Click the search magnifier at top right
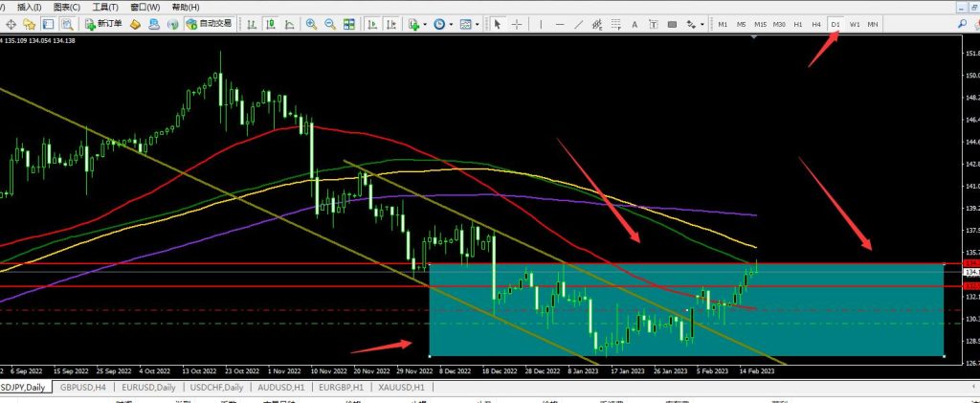The image size is (980, 403). point(962,23)
